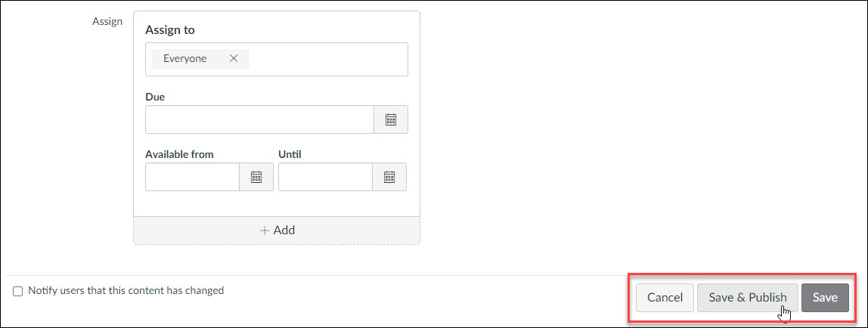Click the Available from label
The width and height of the screenshot is (868, 328).
[179, 154]
